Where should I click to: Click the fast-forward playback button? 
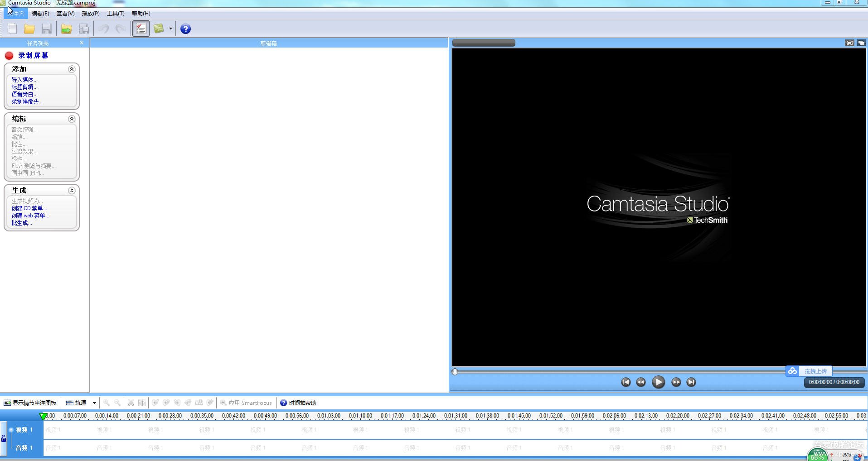[676, 382]
